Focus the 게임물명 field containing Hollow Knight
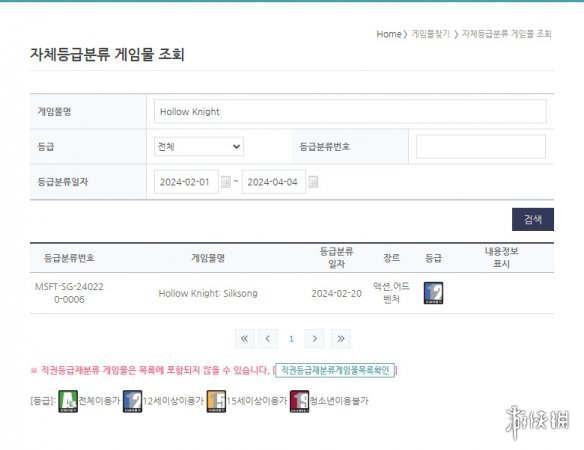 click(x=350, y=111)
